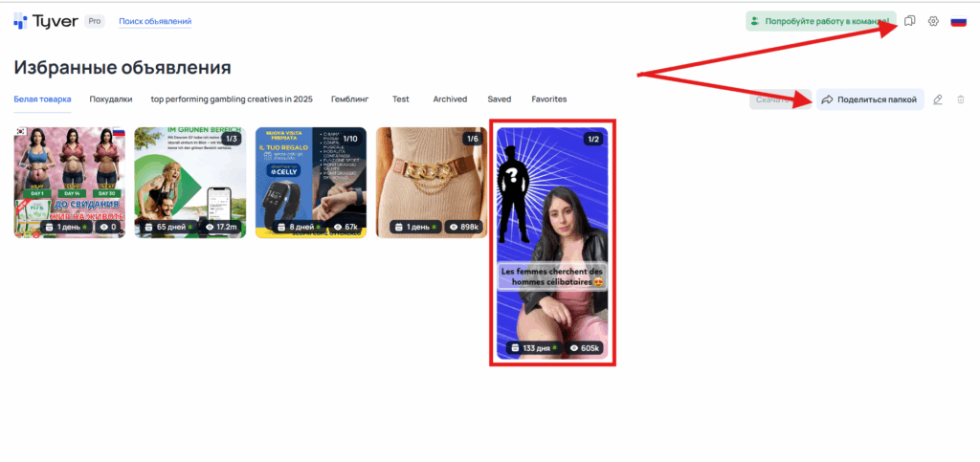Click Попробуйте работу в команде button
Screen dimensions: 980x462
click(x=820, y=21)
